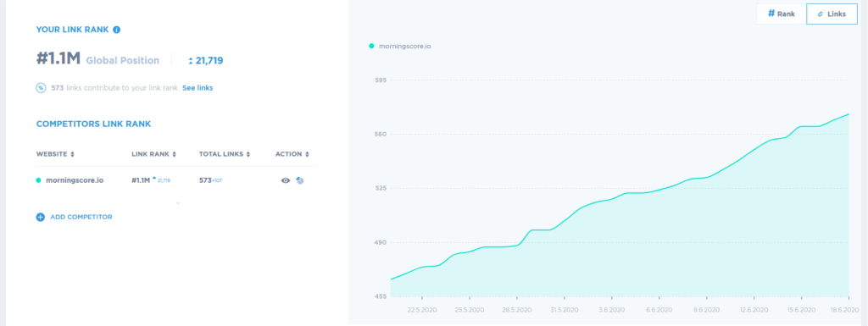Click the morningscore.io legend color dot
This screenshot has height=326, width=868.
[371, 47]
